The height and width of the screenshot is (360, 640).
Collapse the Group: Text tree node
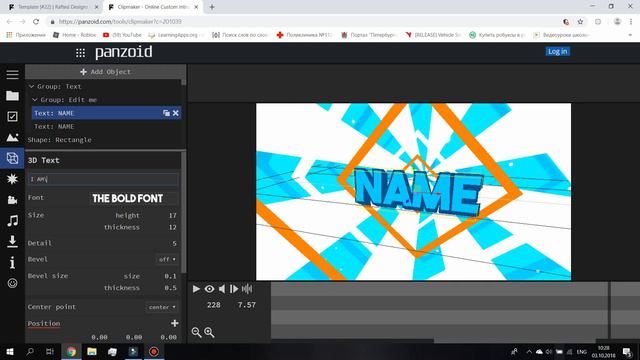(x=31, y=87)
